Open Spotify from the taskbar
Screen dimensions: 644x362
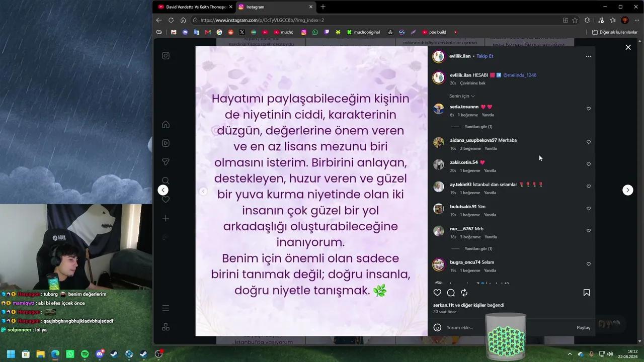click(x=85, y=354)
